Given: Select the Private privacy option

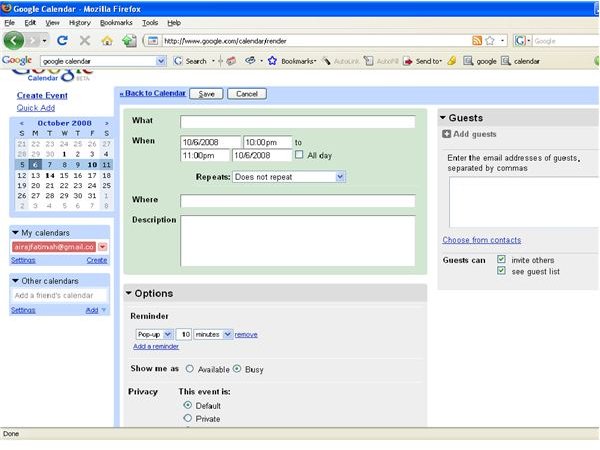Looking at the screenshot, I should click(x=188, y=418).
